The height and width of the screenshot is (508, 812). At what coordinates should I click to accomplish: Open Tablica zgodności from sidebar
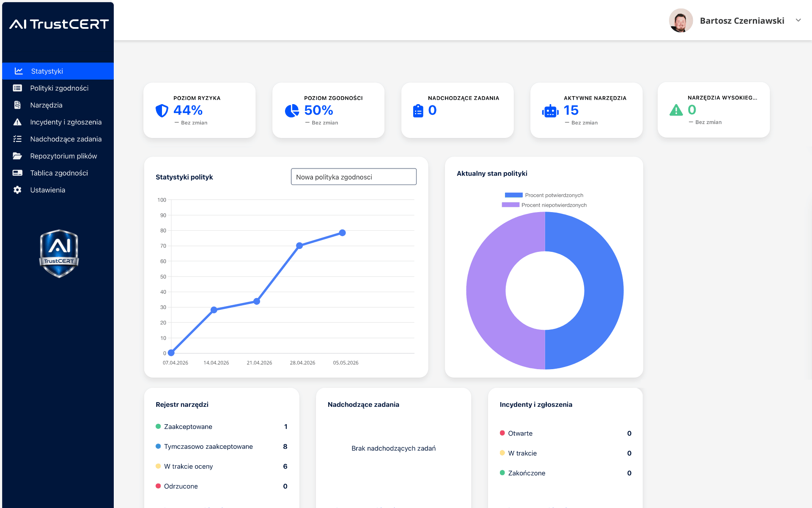(58, 173)
